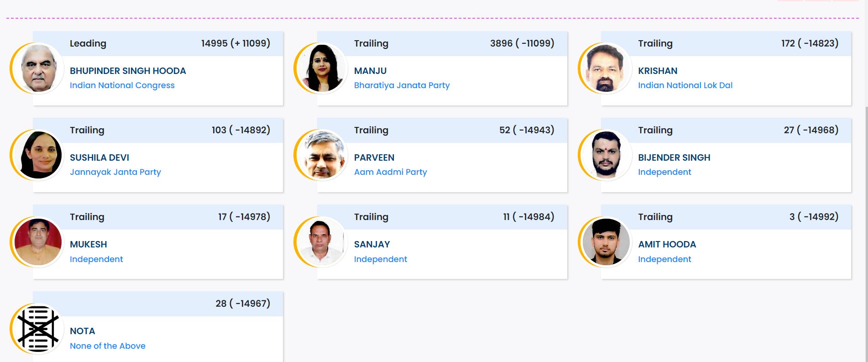Click the Leading status on Hooda's card

point(88,43)
